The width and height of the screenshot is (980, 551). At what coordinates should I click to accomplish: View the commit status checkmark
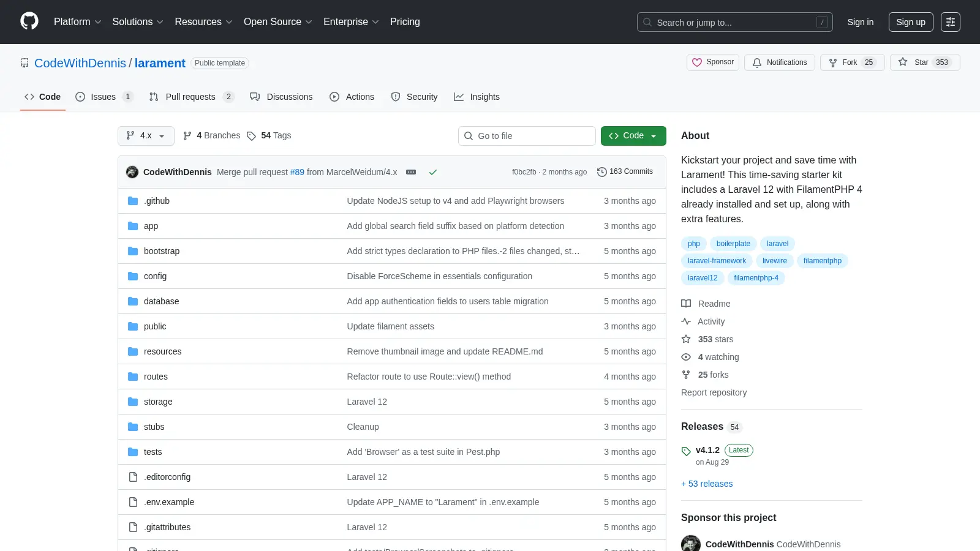click(433, 172)
